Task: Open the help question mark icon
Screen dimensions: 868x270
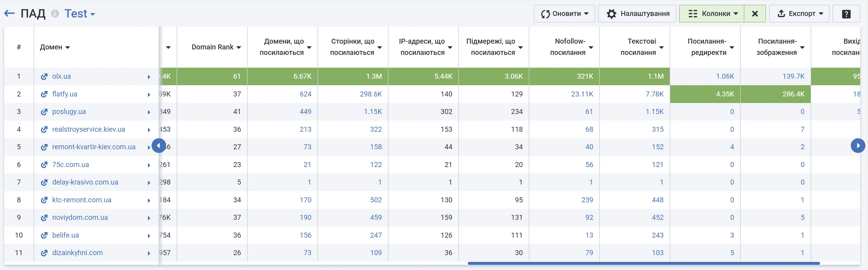Action: tap(847, 14)
